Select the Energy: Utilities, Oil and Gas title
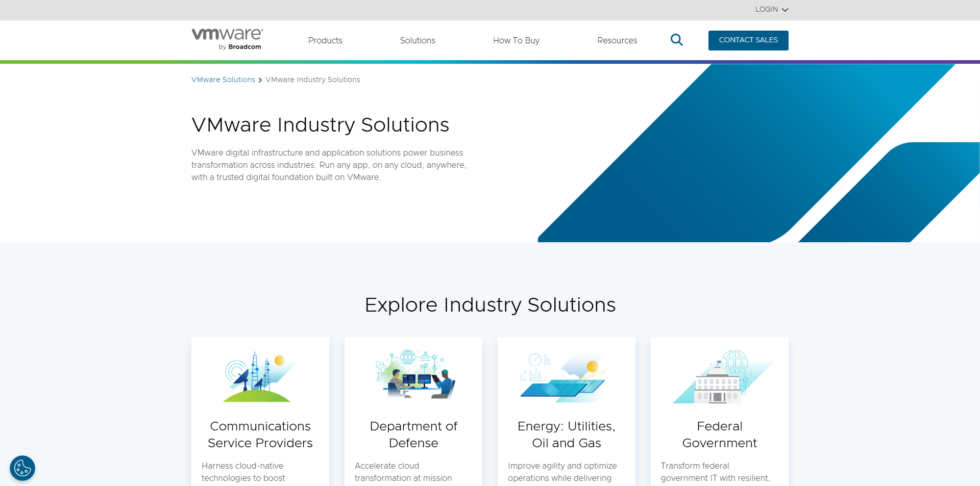This screenshot has height=486, width=980. [x=566, y=434]
